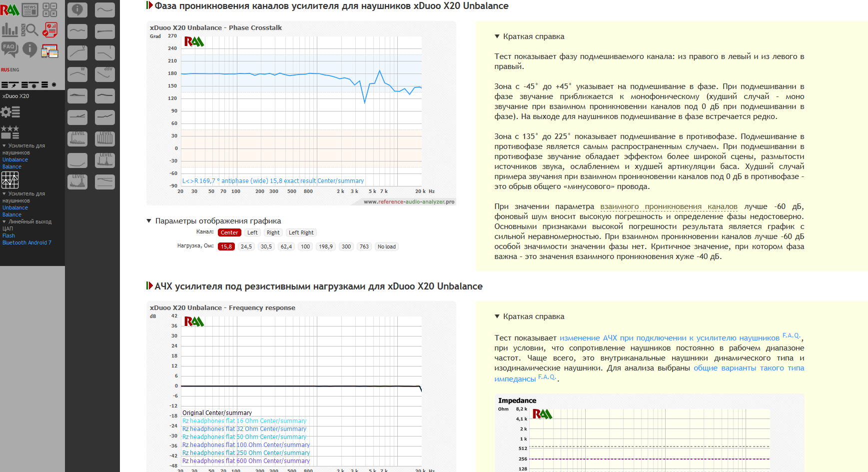Select the Left Right channel option
The image size is (868, 472).
click(301, 232)
